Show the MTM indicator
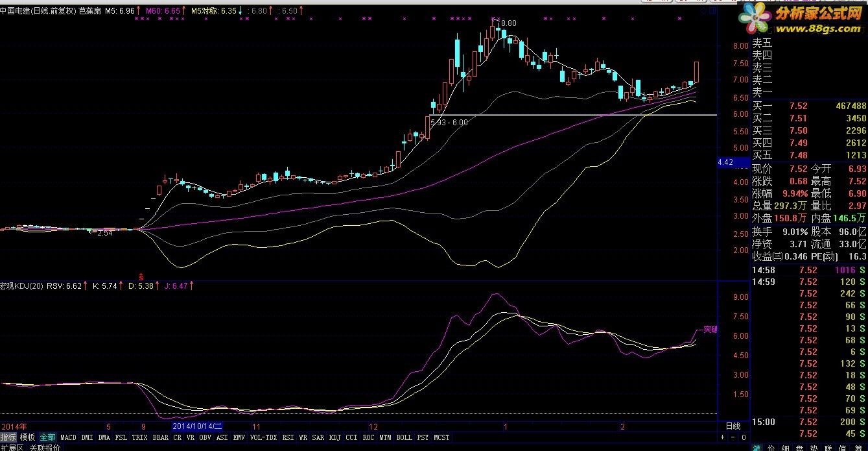This screenshot has width=868, height=451. click(x=386, y=437)
